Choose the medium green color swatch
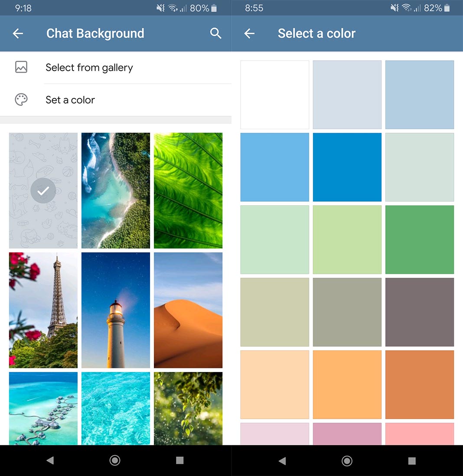The width and height of the screenshot is (463, 476). 420,239
